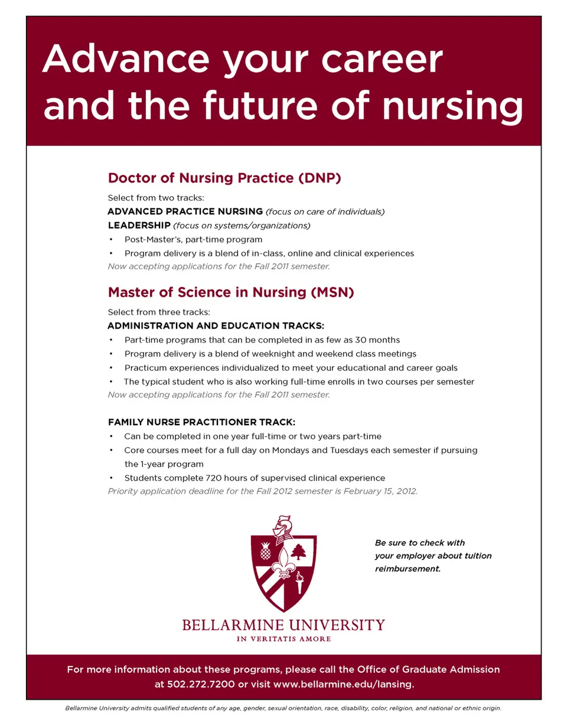Click the February 15, 2012 priority deadline note

pyautogui.click(x=263, y=491)
